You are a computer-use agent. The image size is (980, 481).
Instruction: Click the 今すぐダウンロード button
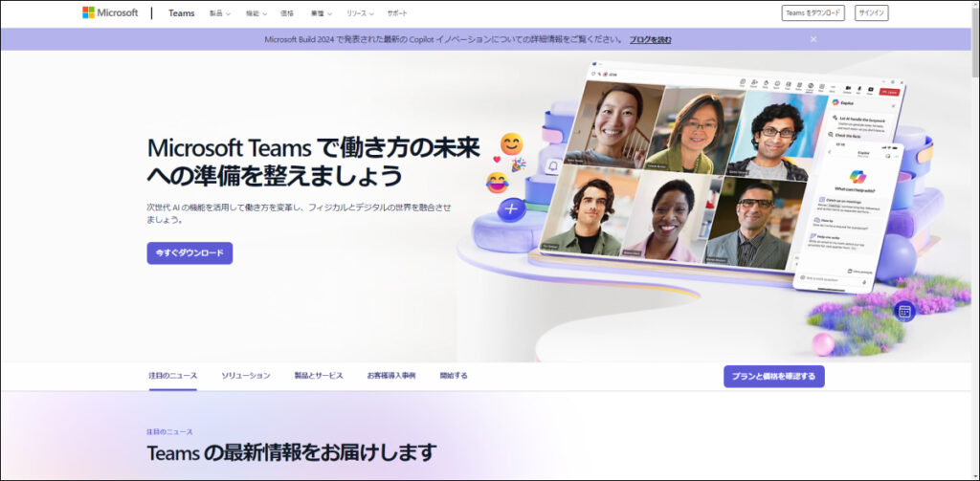190,253
